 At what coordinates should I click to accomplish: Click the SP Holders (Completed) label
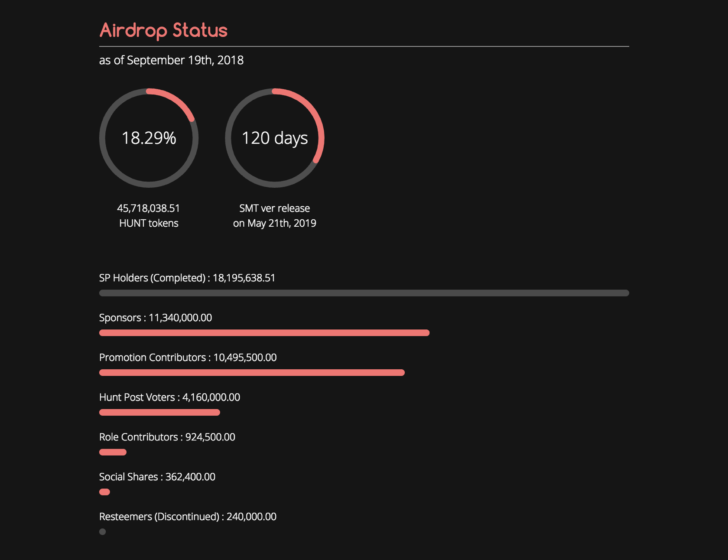coord(187,278)
